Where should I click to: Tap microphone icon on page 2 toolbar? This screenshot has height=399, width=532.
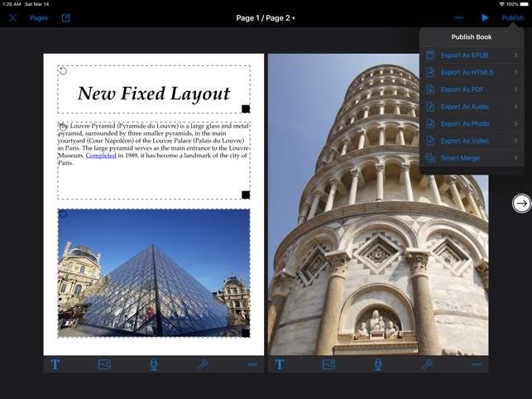[378, 364]
